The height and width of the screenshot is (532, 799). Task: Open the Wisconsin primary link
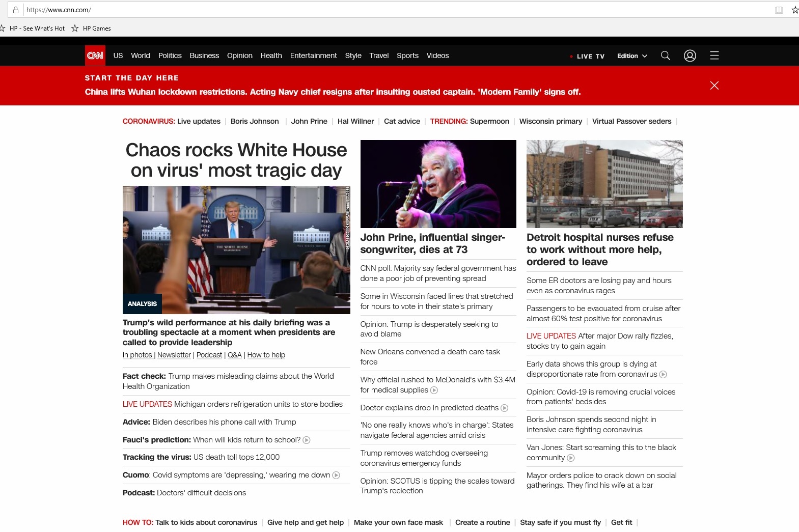pyautogui.click(x=550, y=121)
